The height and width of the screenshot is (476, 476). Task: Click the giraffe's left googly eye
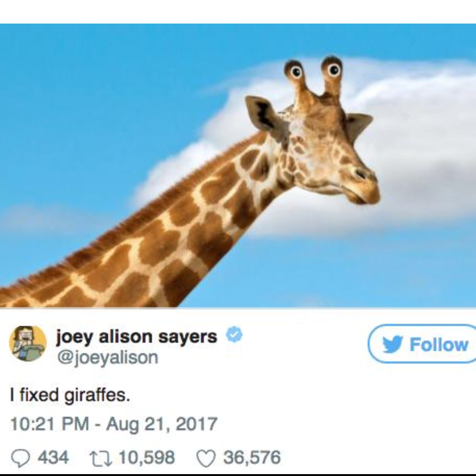(296, 72)
